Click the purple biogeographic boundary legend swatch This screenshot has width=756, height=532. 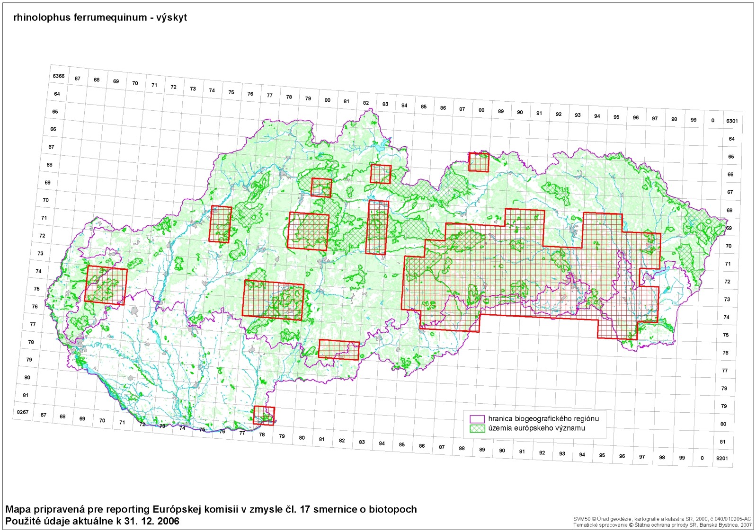477,419
